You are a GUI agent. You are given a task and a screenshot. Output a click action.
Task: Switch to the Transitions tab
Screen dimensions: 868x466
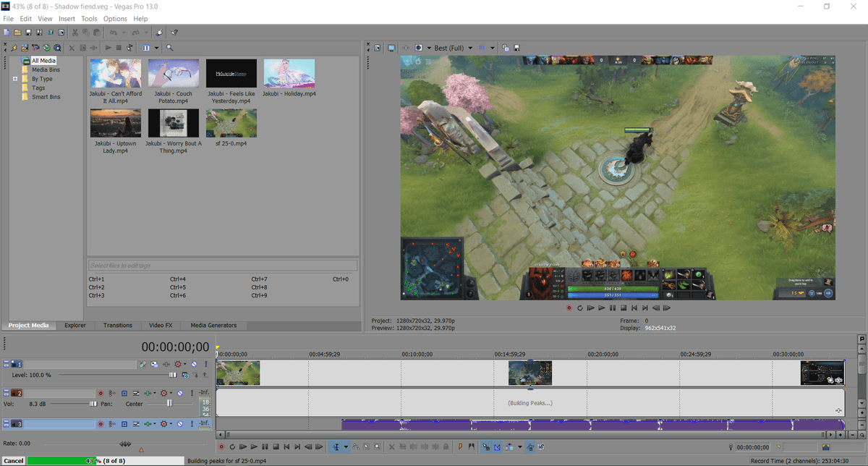tap(117, 326)
